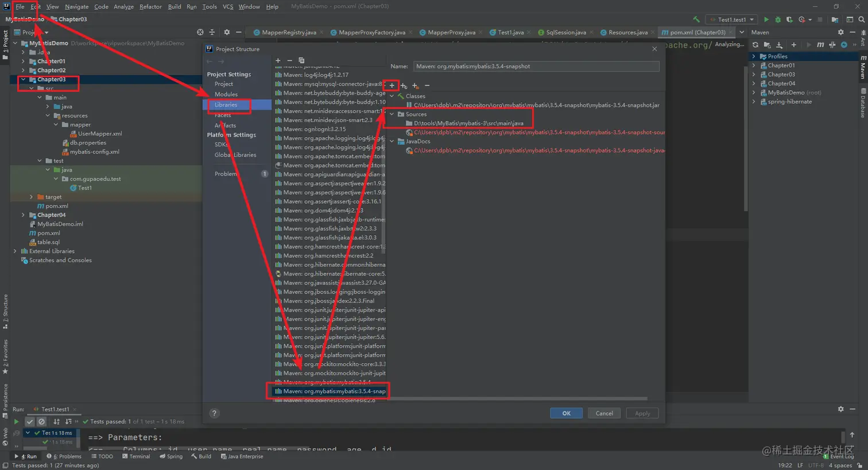The width and height of the screenshot is (868, 470).
Task: Toggle the Database side tool window button
Action: (863, 103)
